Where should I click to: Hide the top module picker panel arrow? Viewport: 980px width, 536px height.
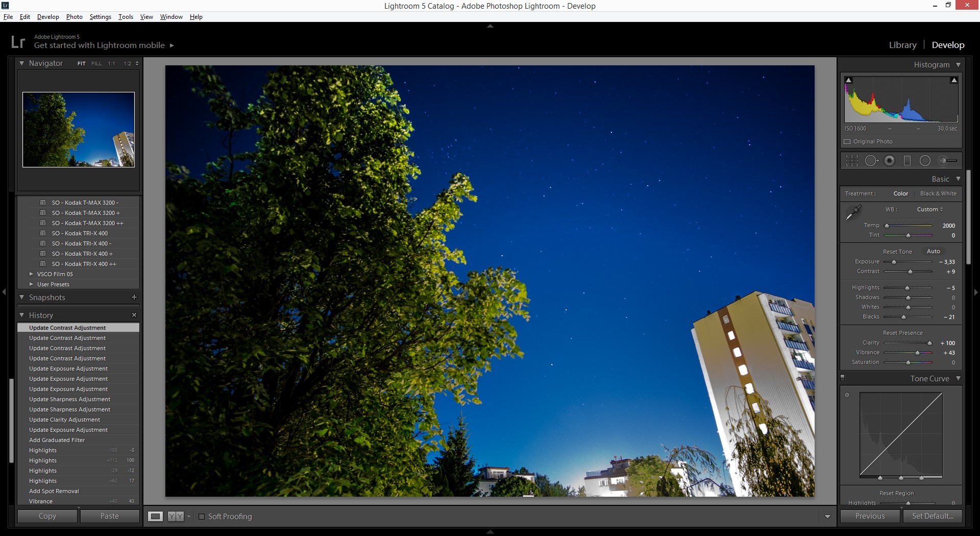click(x=490, y=26)
